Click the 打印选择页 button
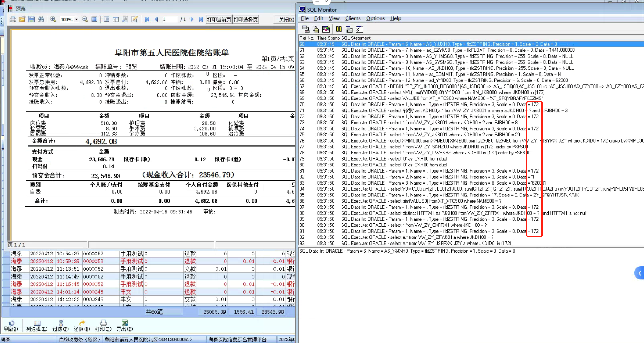Screen dimensions: 644x343 tap(246, 20)
